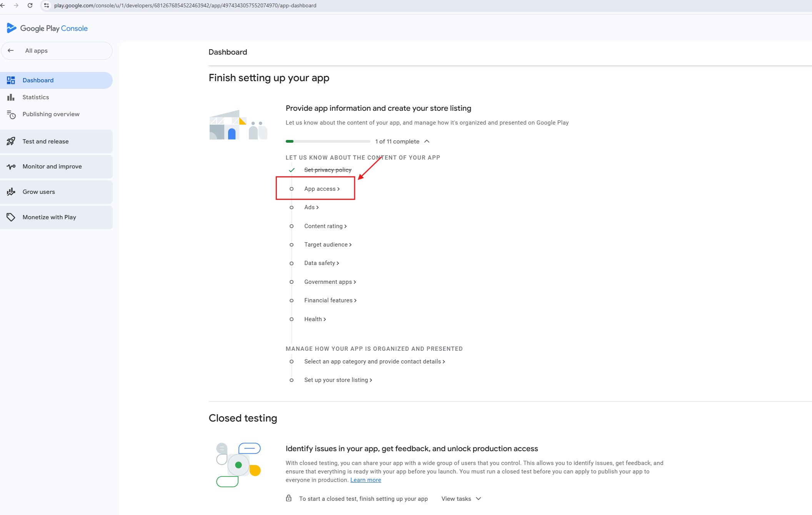
Task: Click the Monitor and improve pulse icon
Action: (x=11, y=167)
